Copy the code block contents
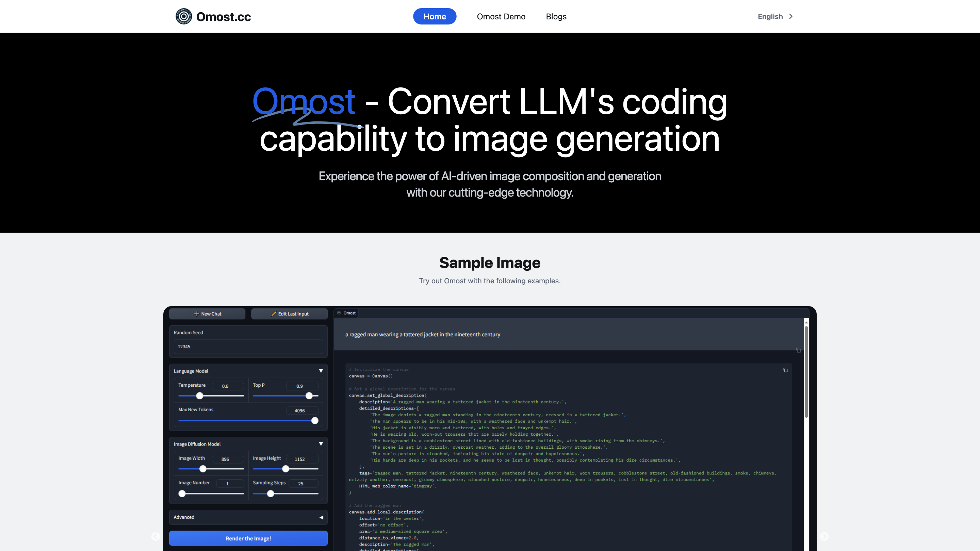Viewport: 980px width, 551px height. tap(785, 370)
